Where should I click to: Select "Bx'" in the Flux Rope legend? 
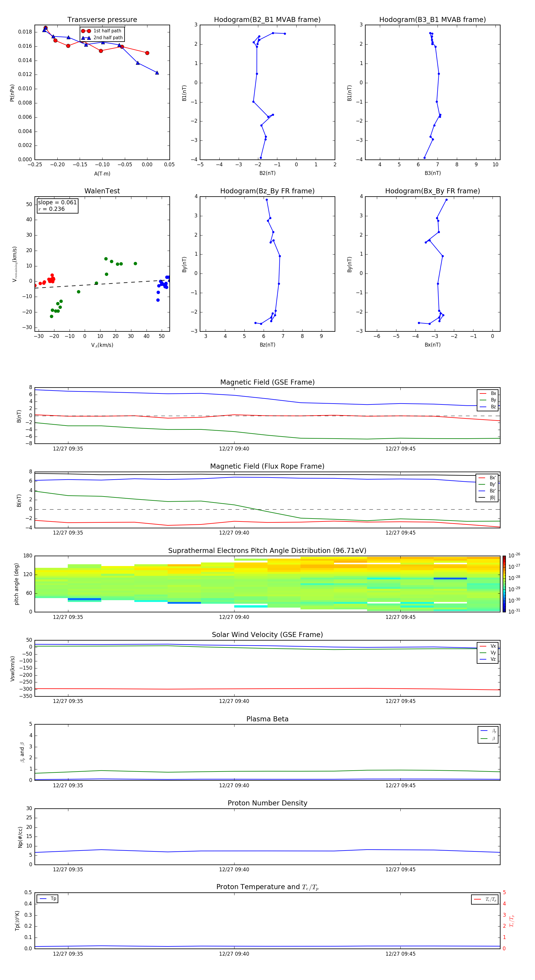click(x=487, y=478)
